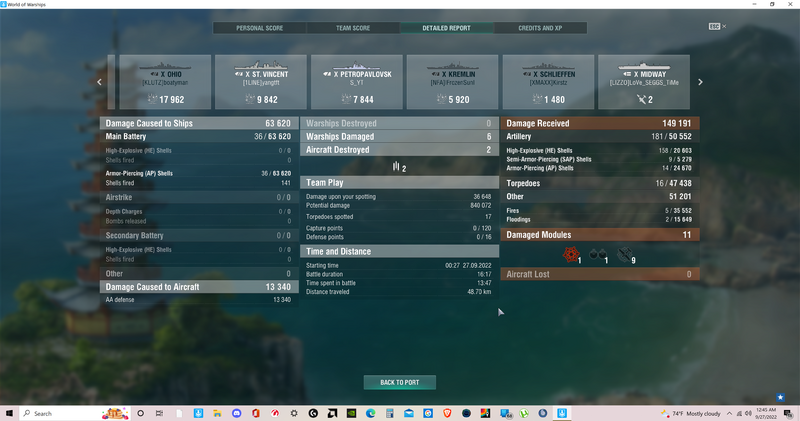Click the AA defense 13 340 row
Viewport: 800px width, 421px height.
pos(199,300)
